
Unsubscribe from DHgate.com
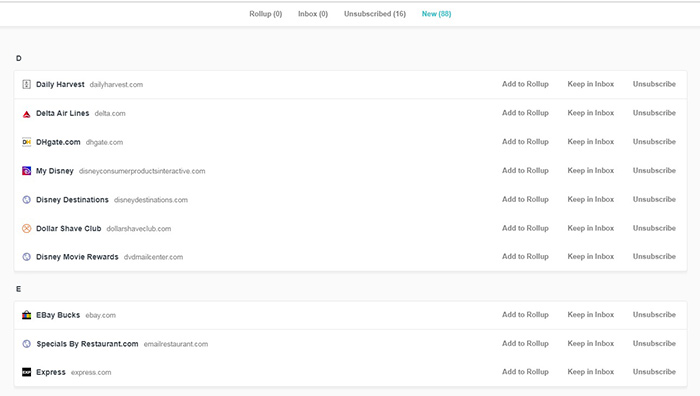pos(654,142)
